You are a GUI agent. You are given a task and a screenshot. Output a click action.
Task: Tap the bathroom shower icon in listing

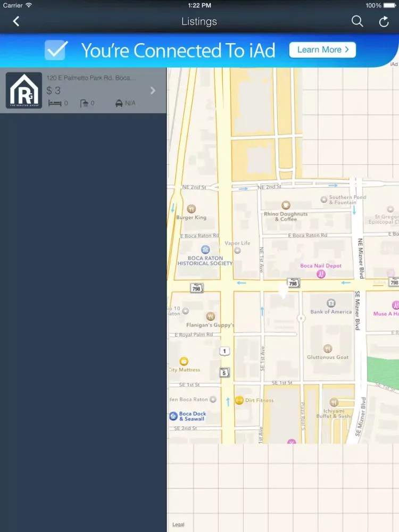click(84, 103)
